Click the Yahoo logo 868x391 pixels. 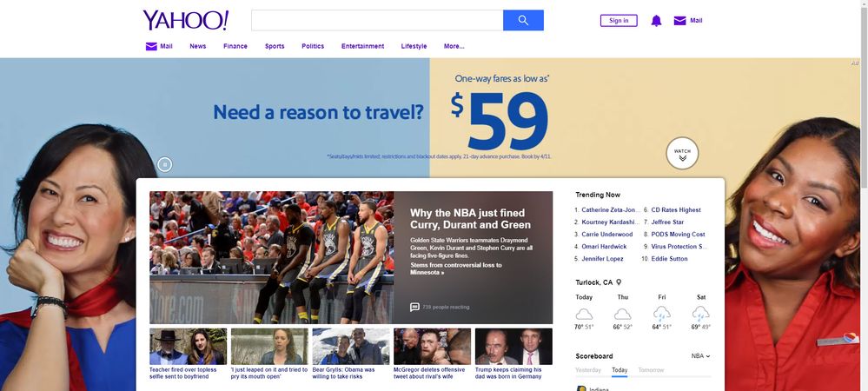point(186,21)
